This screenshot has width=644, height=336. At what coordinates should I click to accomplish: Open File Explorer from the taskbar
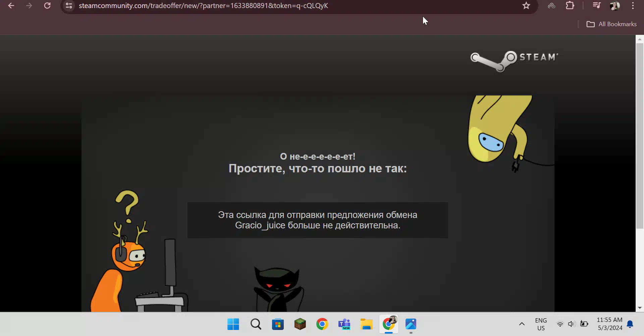tap(366, 324)
